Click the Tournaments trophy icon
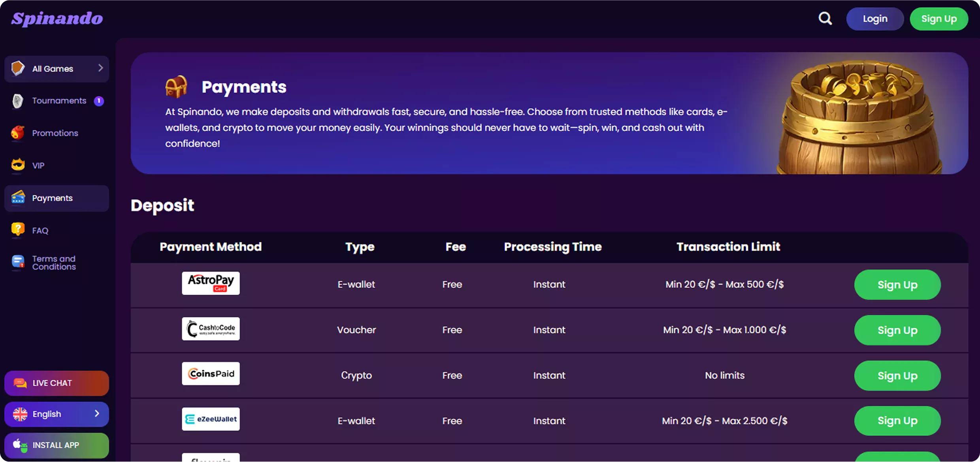Image resolution: width=980 pixels, height=462 pixels. (18, 101)
